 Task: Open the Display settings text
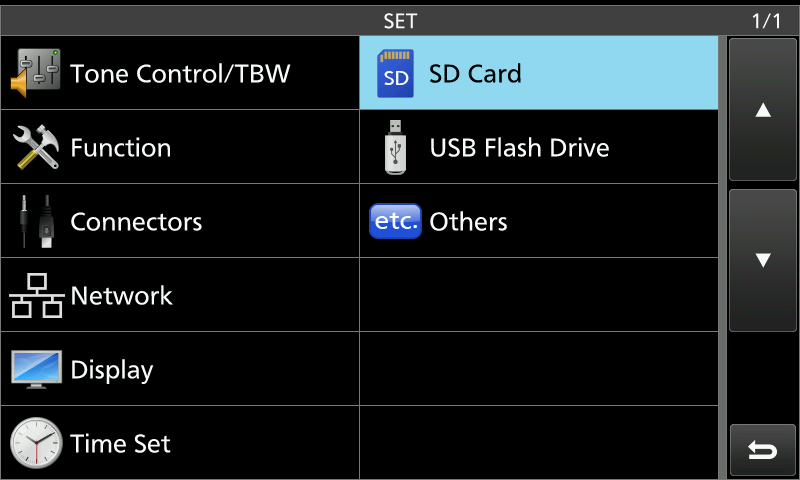pyautogui.click(x=112, y=370)
